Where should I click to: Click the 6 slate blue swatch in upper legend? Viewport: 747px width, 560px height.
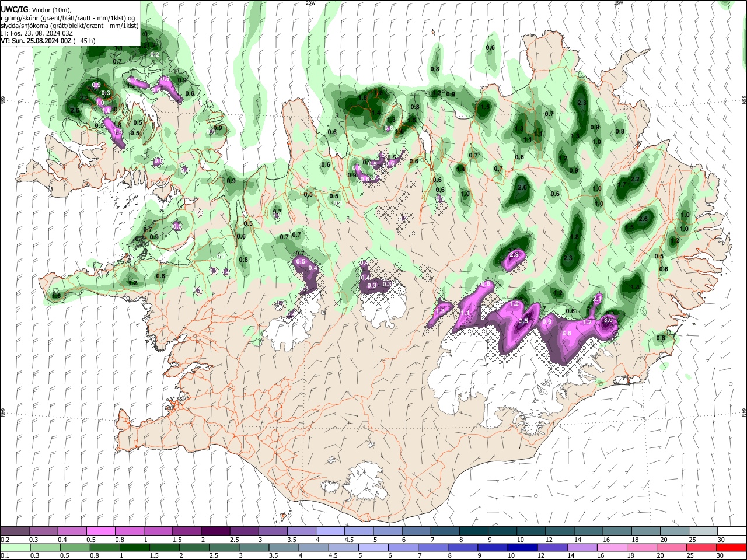[x=416, y=531]
